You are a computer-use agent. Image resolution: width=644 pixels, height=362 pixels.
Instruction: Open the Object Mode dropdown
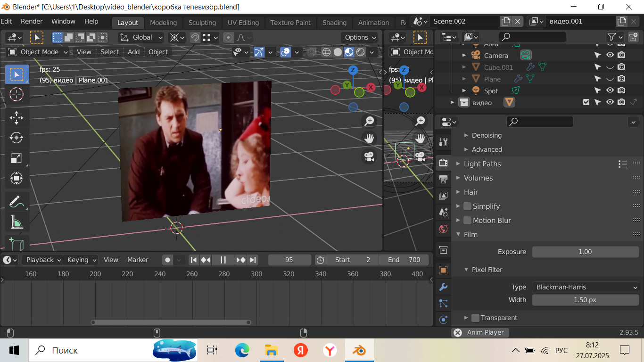point(39,52)
